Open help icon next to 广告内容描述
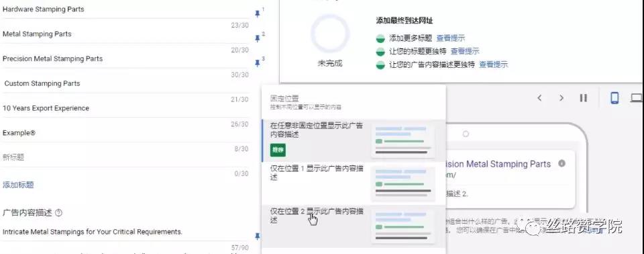This screenshot has width=644, height=254. 58,213
